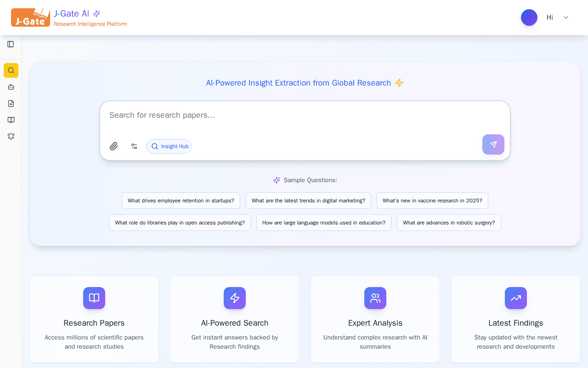Click the 'Stay updated with the newest' description
Image resolution: width=588 pixels, height=368 pixels.
[x=516, y=342]
